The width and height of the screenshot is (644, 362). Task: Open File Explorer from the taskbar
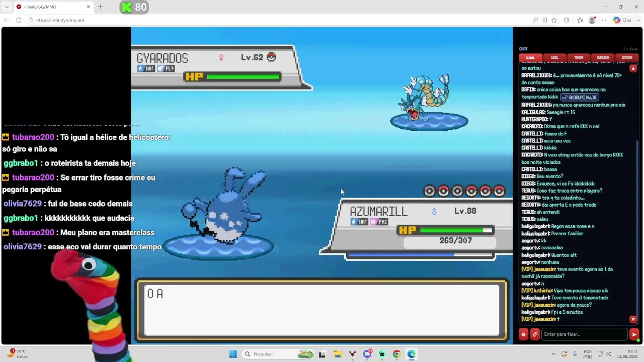(x=338, y=354)
